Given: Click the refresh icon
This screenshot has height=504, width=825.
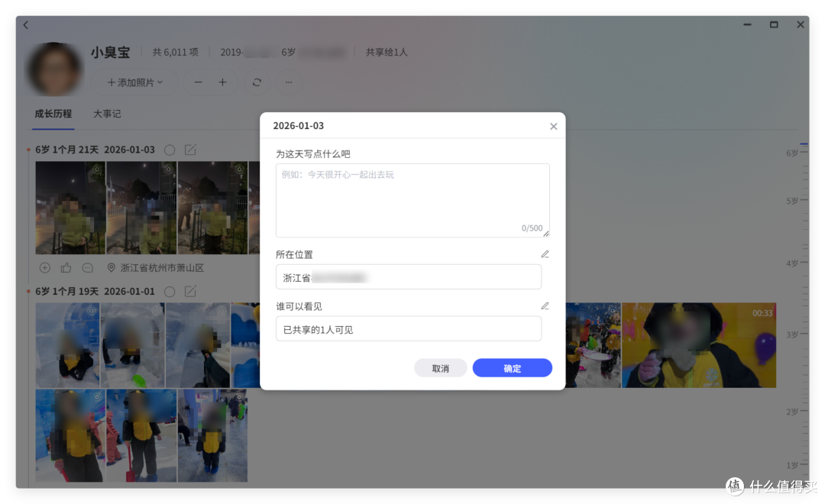Looking at the screenshot, I should 257,82.
